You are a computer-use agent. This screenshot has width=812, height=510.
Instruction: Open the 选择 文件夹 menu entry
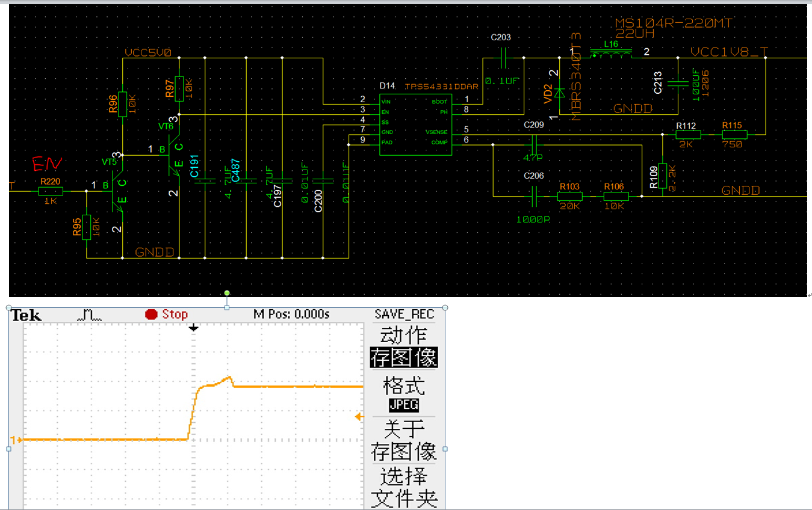(403, 487)
